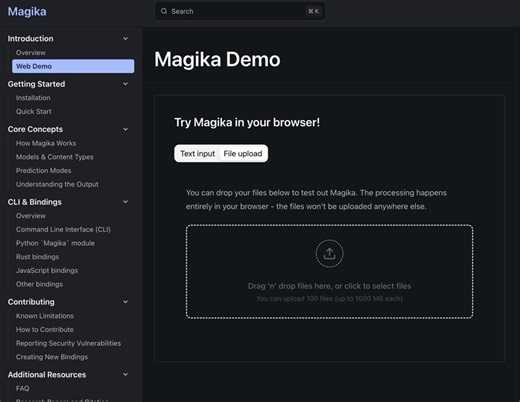Click the upload arrow icon in drop zone
The height and width of the screenshot is (402, 520).
tap(329, 253)
